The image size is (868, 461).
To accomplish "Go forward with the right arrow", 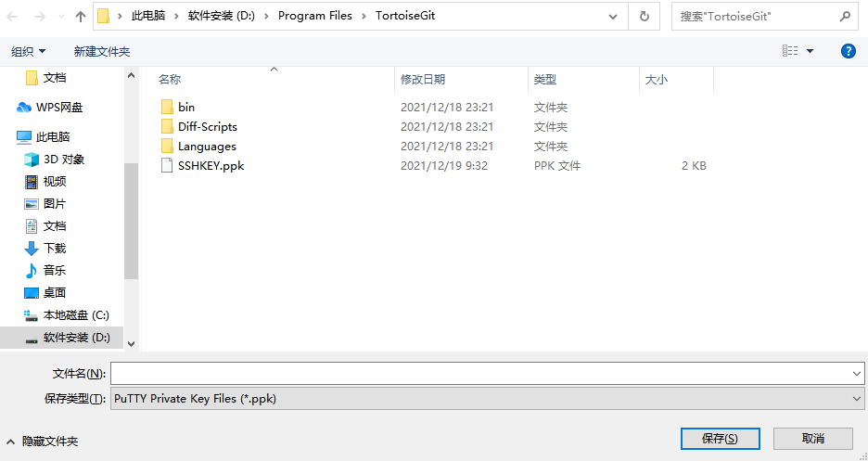I will click(39, 17).
